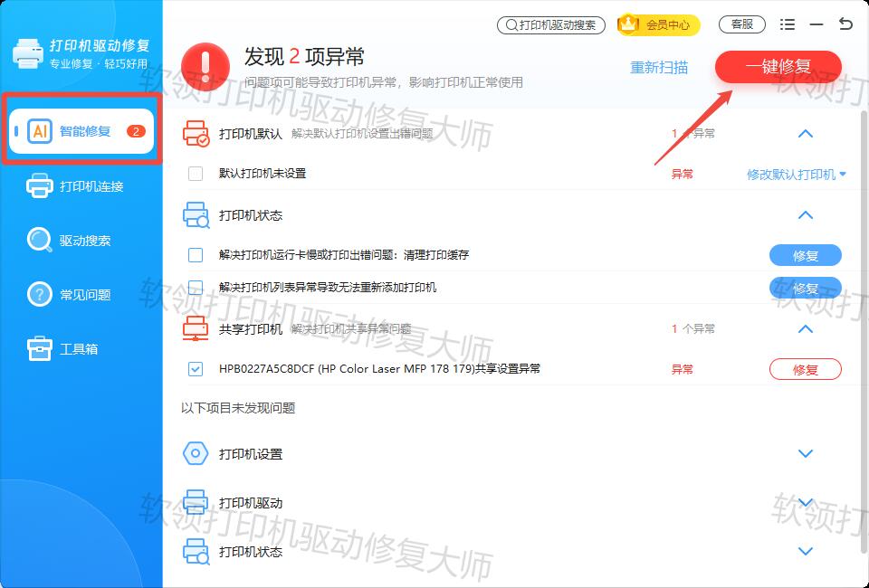869x588 pixels.
Task: Uncheck the HPB0227A5C8DCF 共享设置异常 checkbox
Action: click(196, 369)
